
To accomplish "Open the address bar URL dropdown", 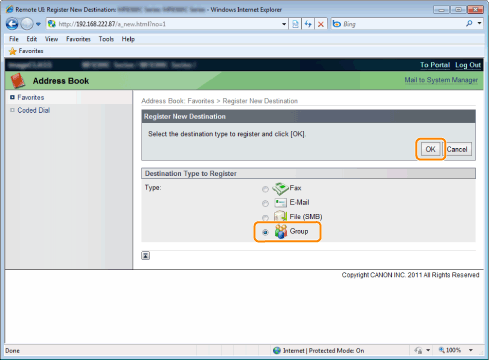I will click(x=284, y=24).
